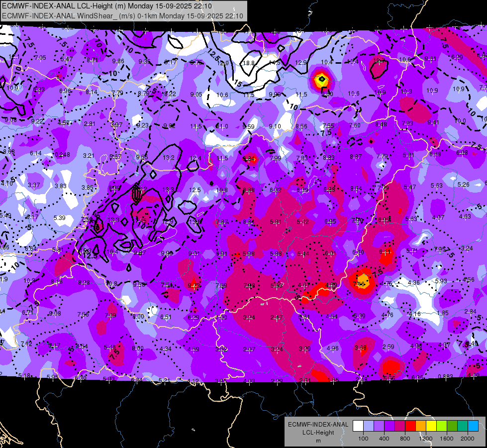Click the wind shear value 6.51
Screen dimensions: 487x448
(166, 317)
